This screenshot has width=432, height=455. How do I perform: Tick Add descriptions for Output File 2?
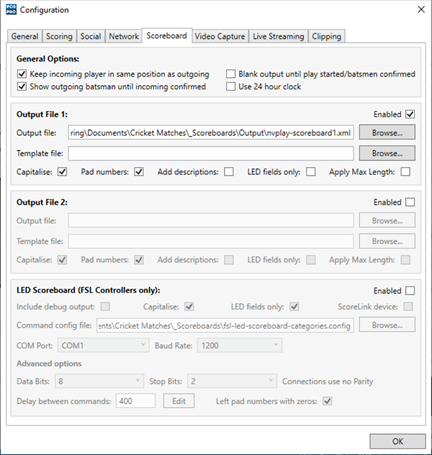pyautogui.click(x=229, y=260)
